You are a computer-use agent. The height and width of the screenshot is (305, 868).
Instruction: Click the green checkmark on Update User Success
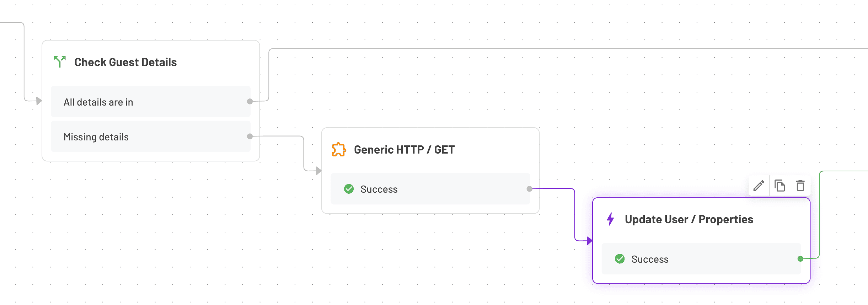[x=620, y=259]
